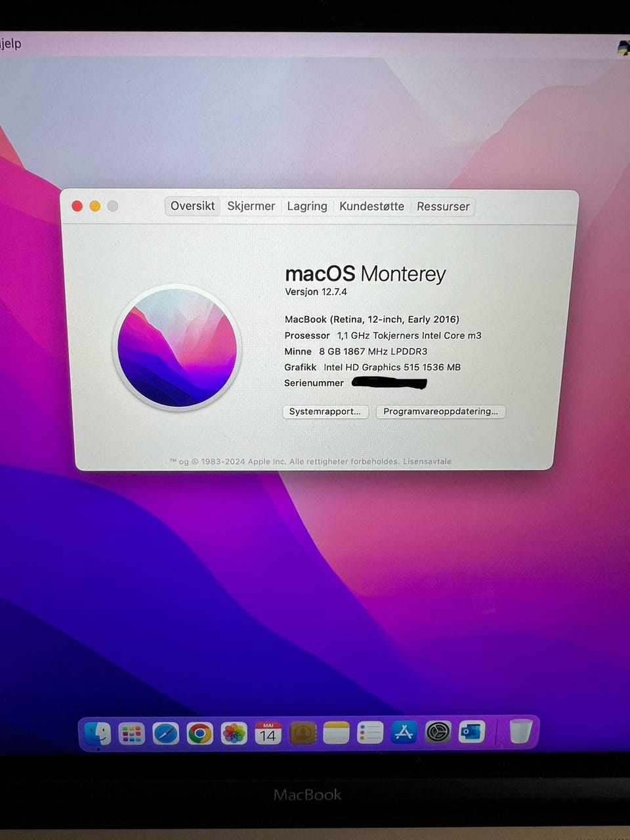The height and width of the screenshot is (840, 630).
Task: Open the Reminders app in Dock
Action: (x=370, y=733)
